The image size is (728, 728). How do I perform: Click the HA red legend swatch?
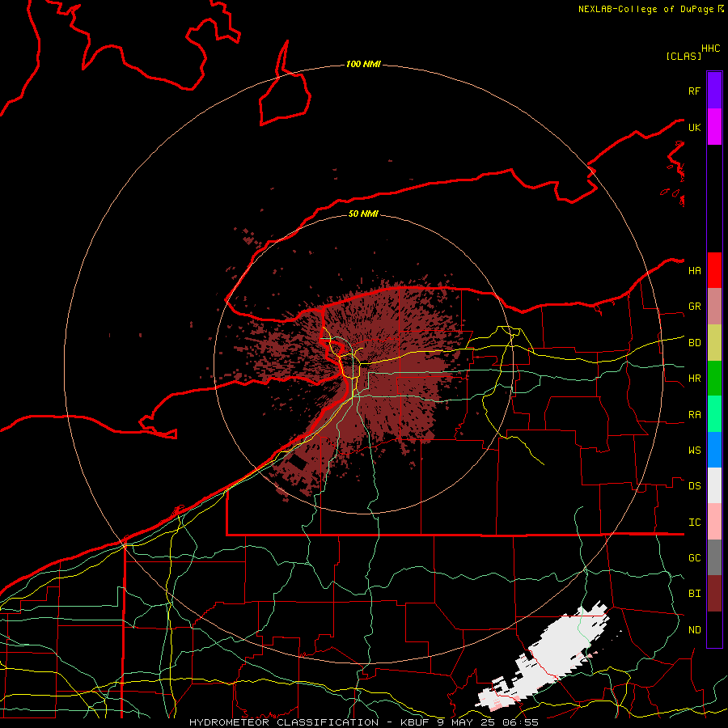[714, 270]
